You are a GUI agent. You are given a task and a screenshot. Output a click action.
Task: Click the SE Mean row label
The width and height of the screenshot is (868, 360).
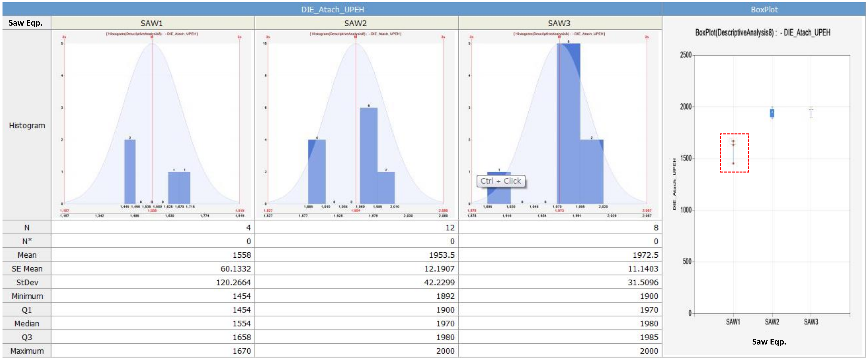[27, 269]
